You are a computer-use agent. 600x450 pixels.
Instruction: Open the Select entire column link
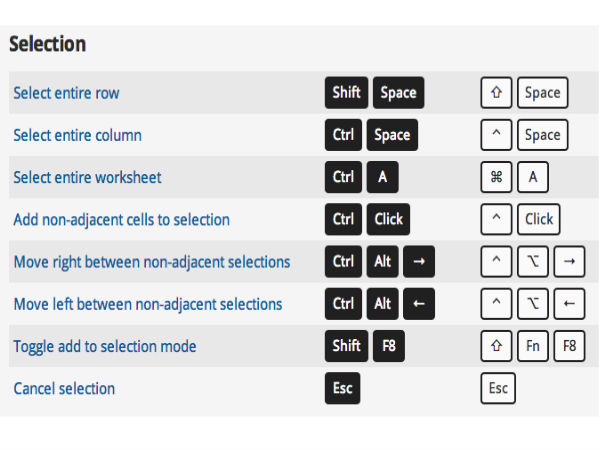point(77,135)
